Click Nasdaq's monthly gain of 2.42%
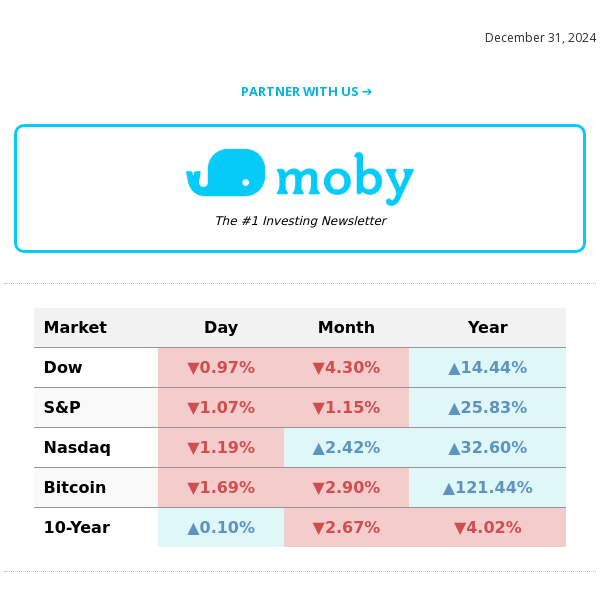 pyautogui.click(x=346, y=448)
